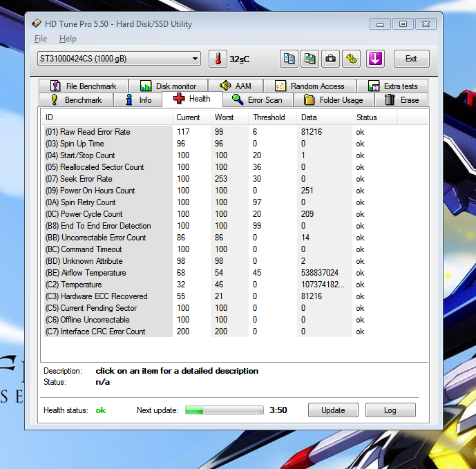Open the Log button
This screenshot has width=476, height=469.
pyautogui.click(x=390, y=410)
